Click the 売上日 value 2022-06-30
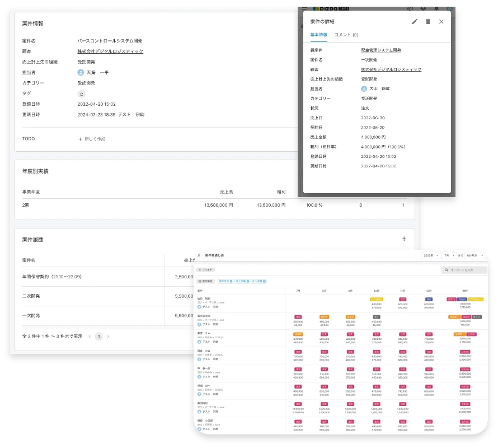Screen dimensions: 498x448 (x=373, y=118)
